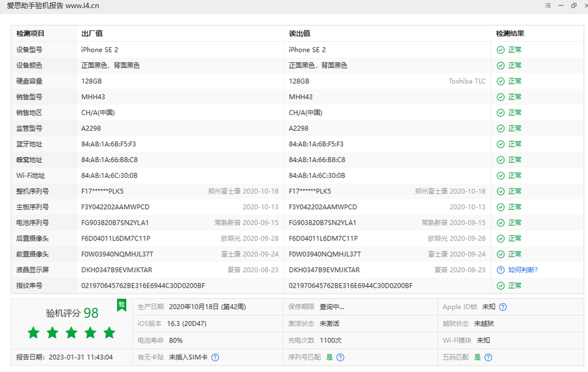Select read-out 销售型号 value MHH43
Screen dimensions: 588x372
pyautogui.click(x=301, y=97)
